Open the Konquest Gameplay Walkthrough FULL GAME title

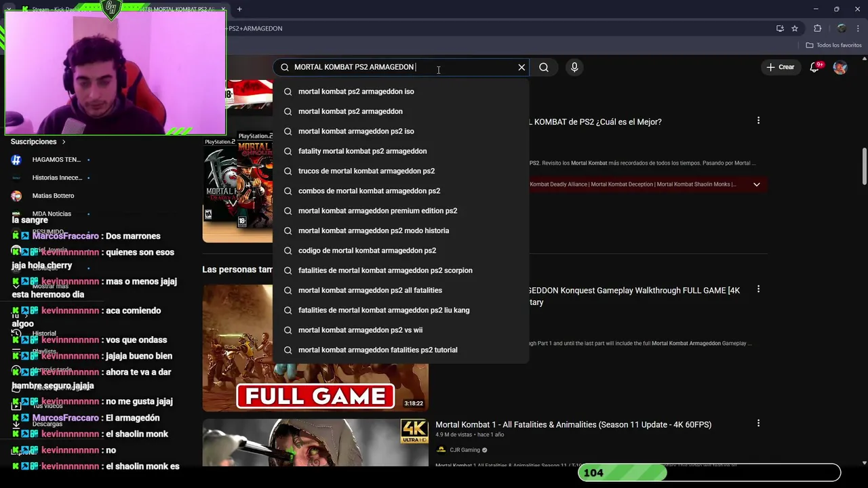(x=634, y=296)
